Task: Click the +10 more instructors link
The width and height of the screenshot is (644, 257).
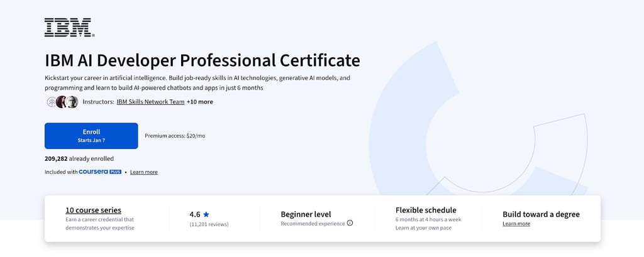Action: tap(199, 102)
